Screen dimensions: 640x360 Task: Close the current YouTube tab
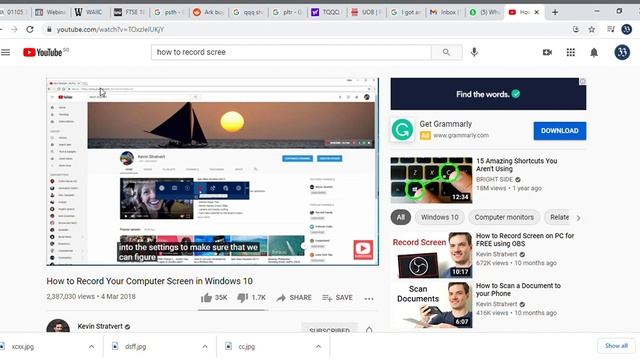pos(536,12)
